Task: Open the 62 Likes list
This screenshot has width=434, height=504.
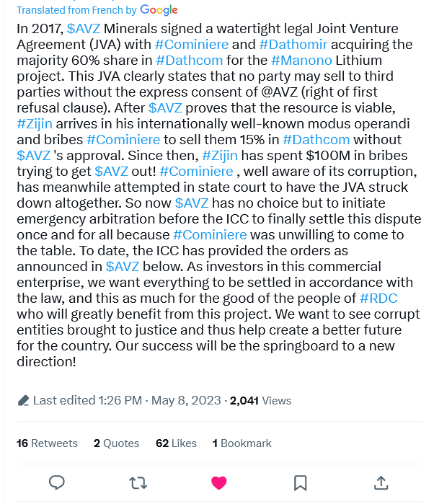Action: click(176, 443)
